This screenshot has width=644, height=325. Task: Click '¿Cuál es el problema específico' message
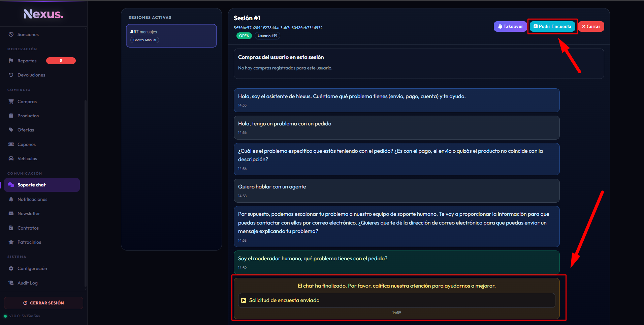(397, 159)
